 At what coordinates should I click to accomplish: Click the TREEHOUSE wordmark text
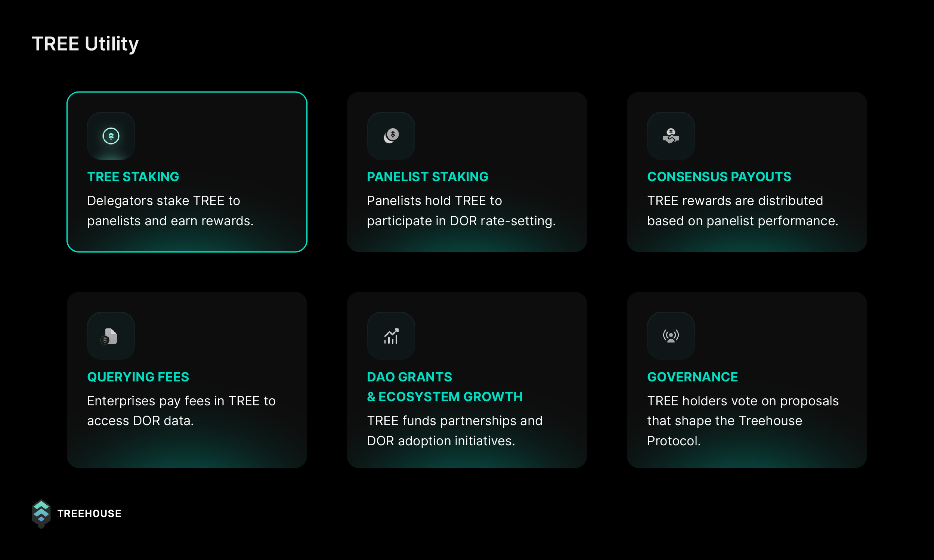click(x=89, y=514)
